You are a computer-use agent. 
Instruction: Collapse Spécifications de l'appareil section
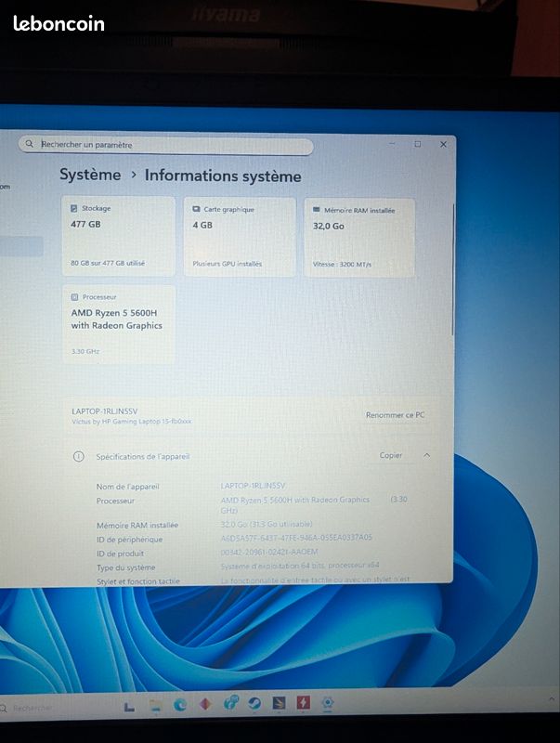coord(426,455)
